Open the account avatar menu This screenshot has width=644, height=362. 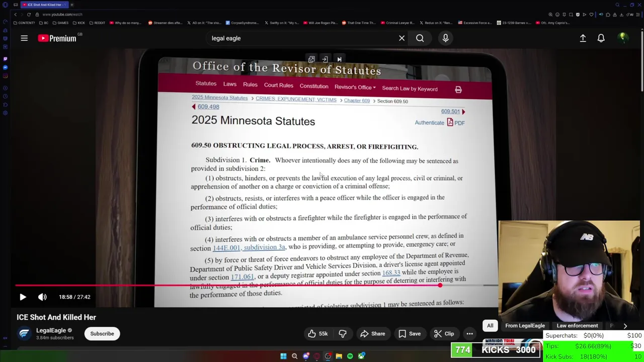622,38
